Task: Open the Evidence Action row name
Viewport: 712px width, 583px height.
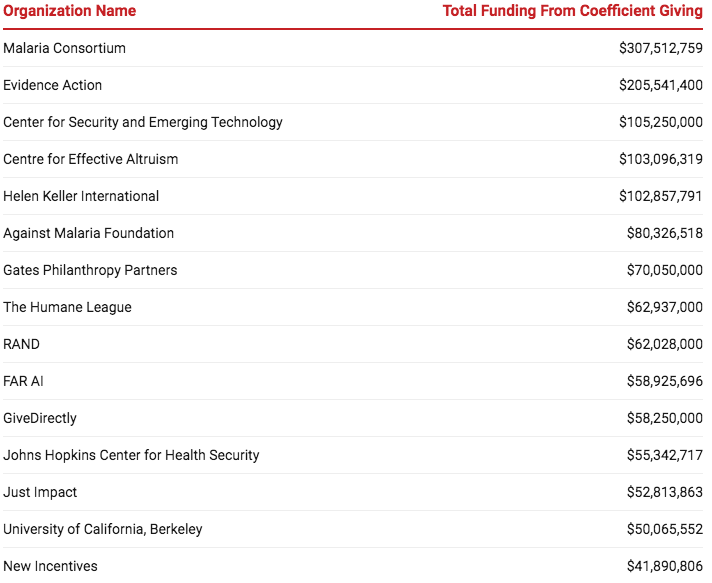Action: pyautogui.click(x=52, y=85)
